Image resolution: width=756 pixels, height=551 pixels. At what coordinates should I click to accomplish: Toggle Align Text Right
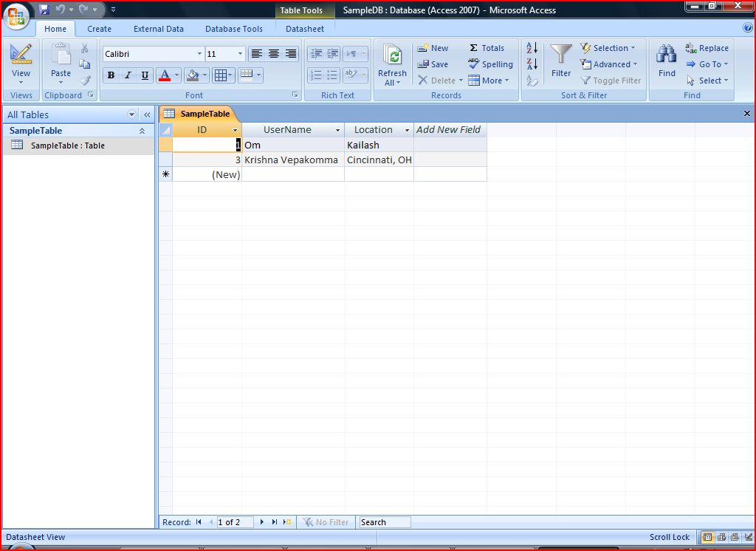point(290,54)
